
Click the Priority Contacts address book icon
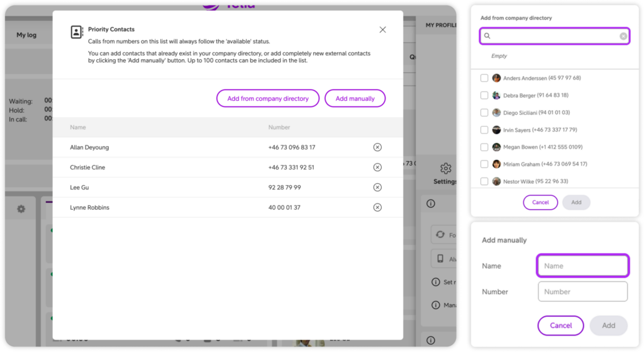pos(77,33)
